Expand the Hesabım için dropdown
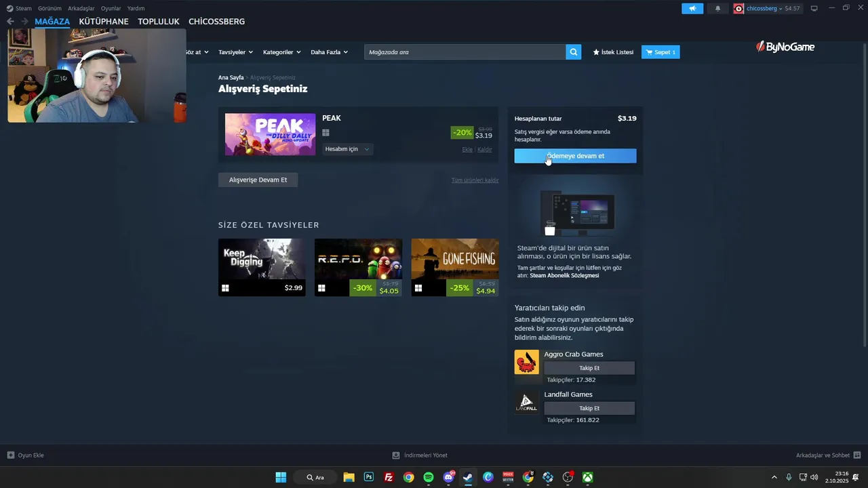The height and width of the screenshot is (488, 868). [347, 149]
